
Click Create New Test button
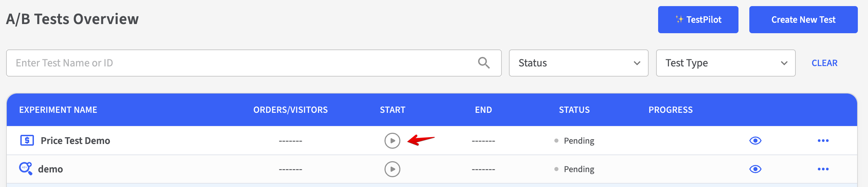[803, 20]
